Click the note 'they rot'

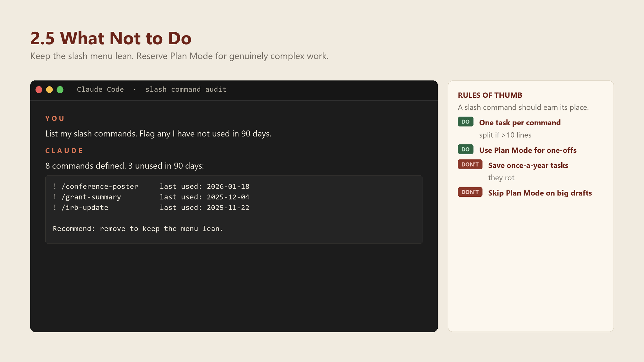[x=501, y=178]
